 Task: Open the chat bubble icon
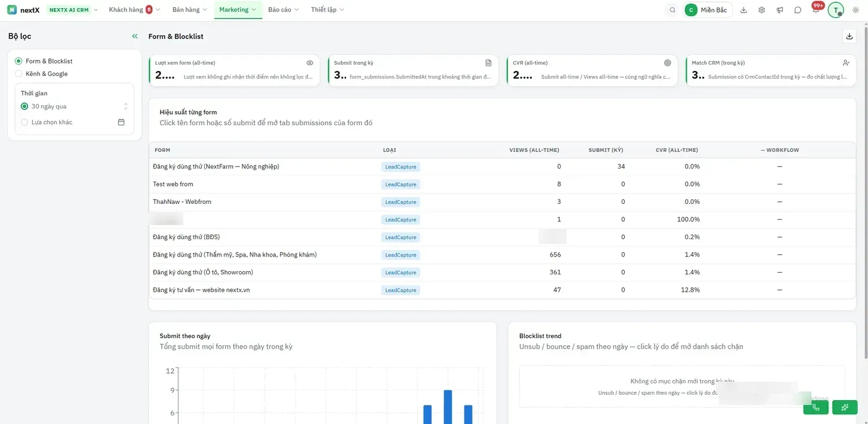(797, 10)
